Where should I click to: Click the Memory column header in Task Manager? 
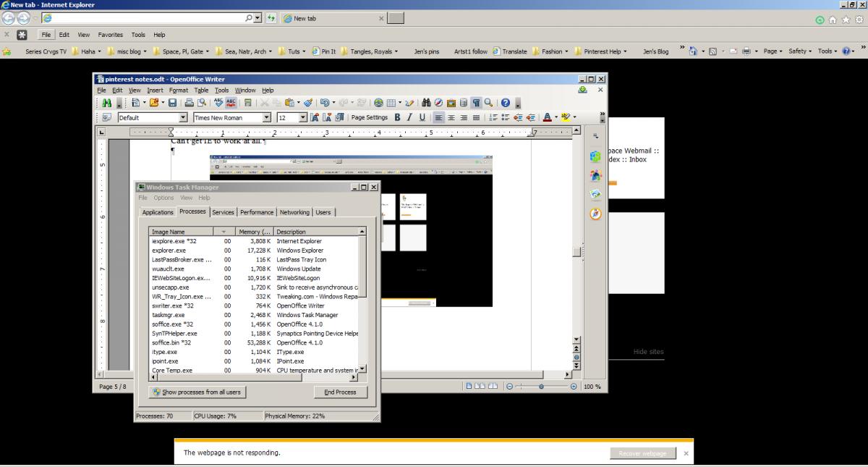[x=253, y=232]
